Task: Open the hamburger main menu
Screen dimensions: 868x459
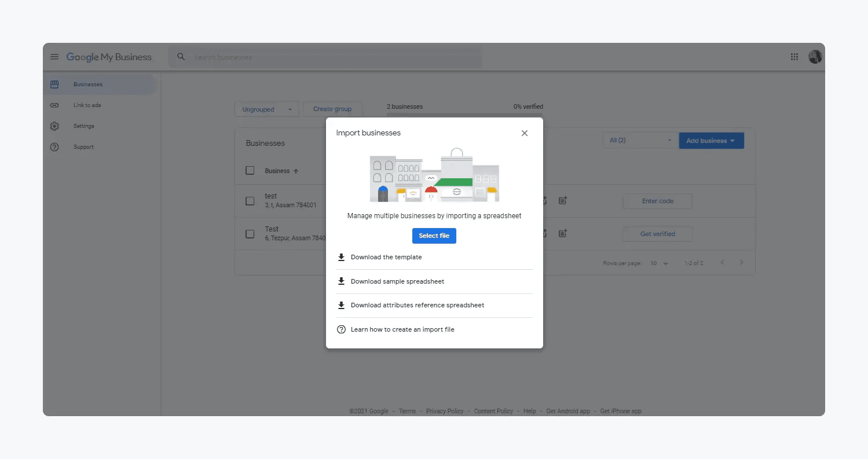Action: click(x=54, y=57)
